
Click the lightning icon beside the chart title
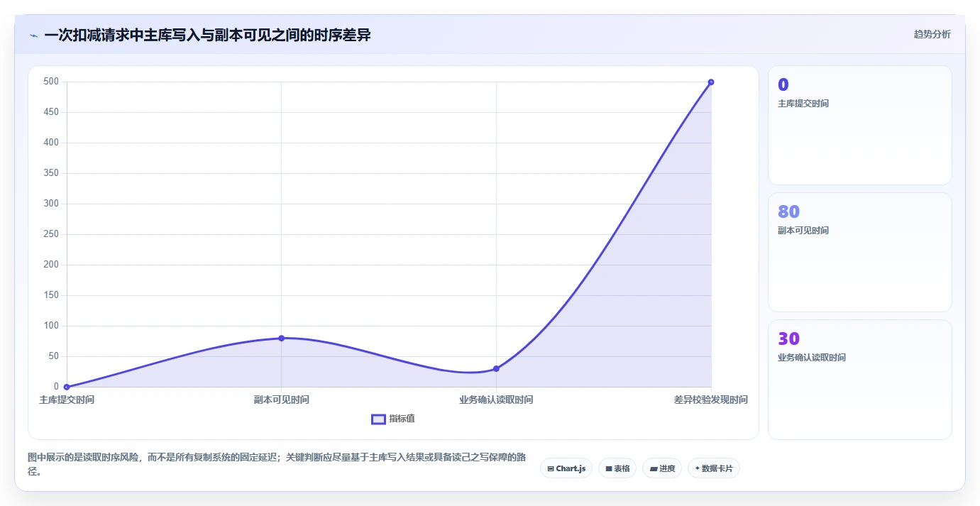[33, 35]
